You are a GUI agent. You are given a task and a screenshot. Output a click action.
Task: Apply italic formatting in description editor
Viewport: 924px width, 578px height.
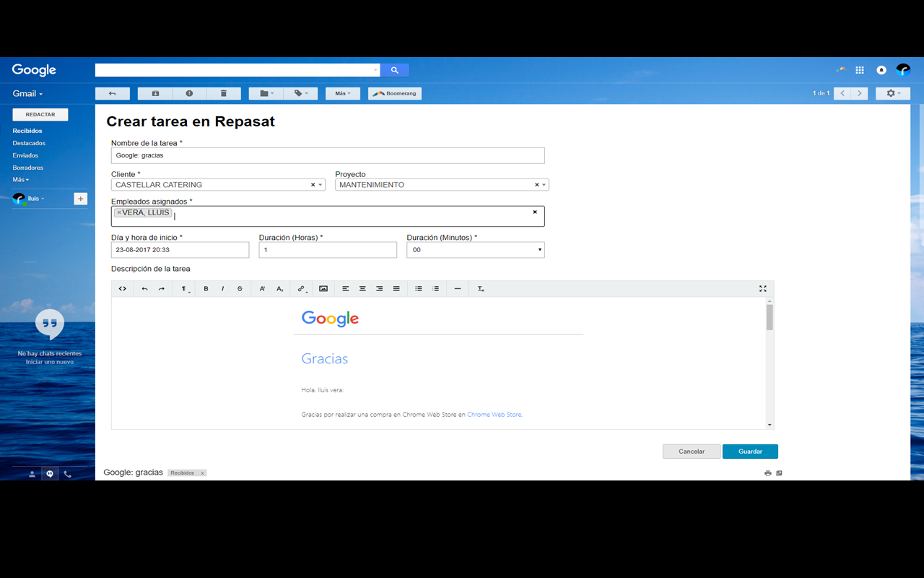pyautogui.click(x=222, y=289)
